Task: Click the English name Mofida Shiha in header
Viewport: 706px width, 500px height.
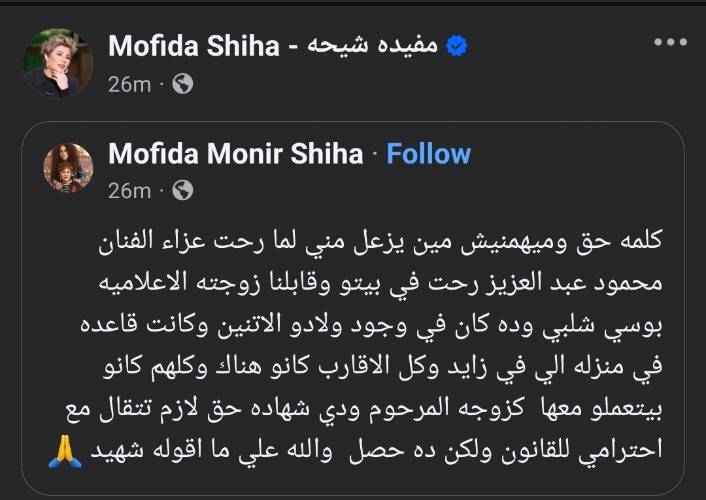Action: click(193, 46)
